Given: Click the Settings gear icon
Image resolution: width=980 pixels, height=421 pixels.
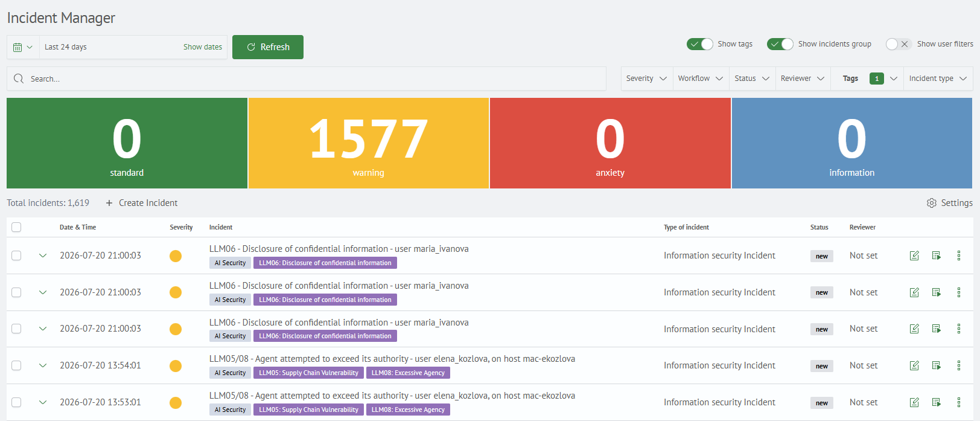Looking at the screenshot, I should click(x=932, y=203).
